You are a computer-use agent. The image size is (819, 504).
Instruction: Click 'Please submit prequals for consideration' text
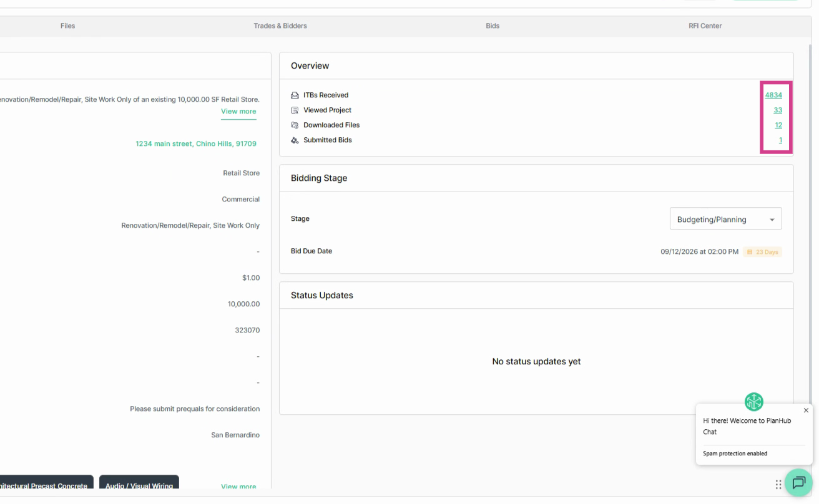[x=195, y=409]
